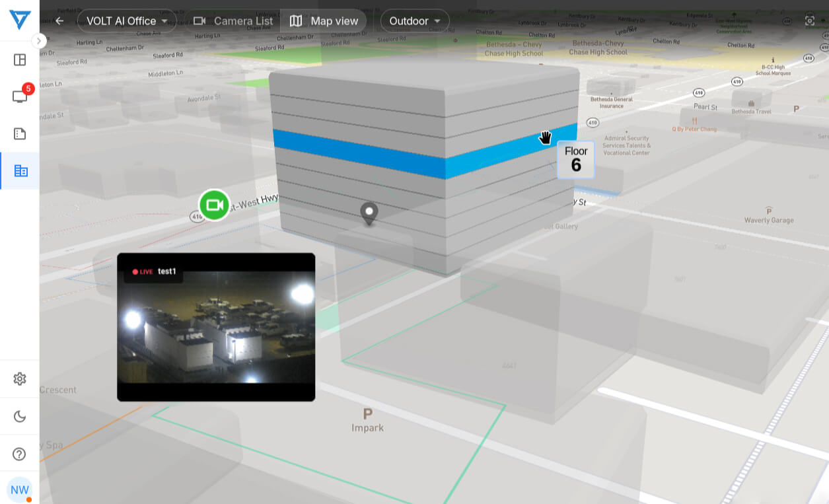Open the Outdoor dropdown
Viewport: 829px width, 504px height.
point(415,21)
